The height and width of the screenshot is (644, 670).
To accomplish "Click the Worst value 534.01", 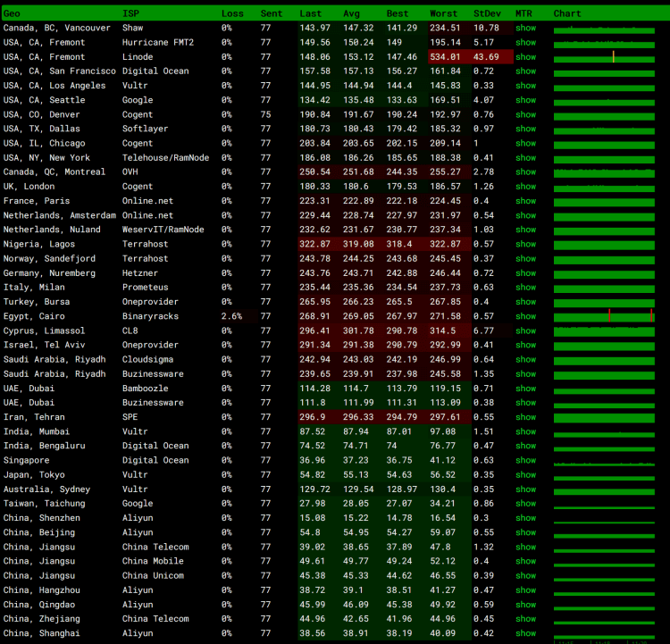I will (x=445, y=57).
